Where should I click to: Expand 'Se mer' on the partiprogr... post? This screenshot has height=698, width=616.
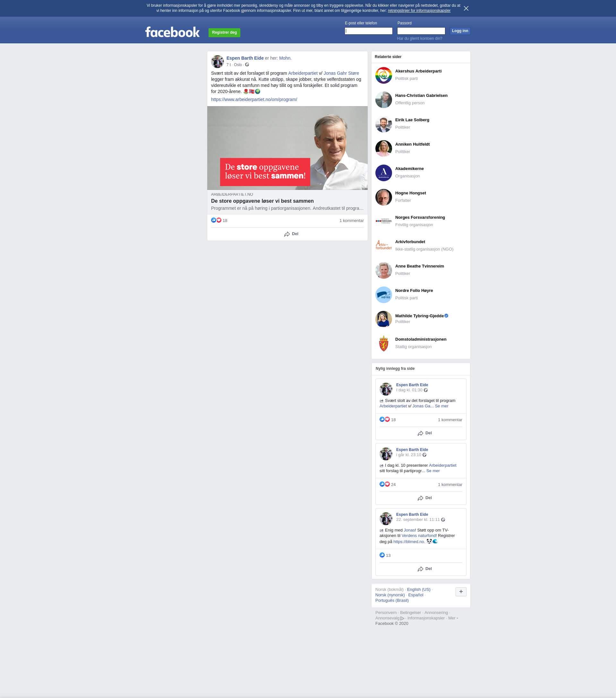point(433,471)
